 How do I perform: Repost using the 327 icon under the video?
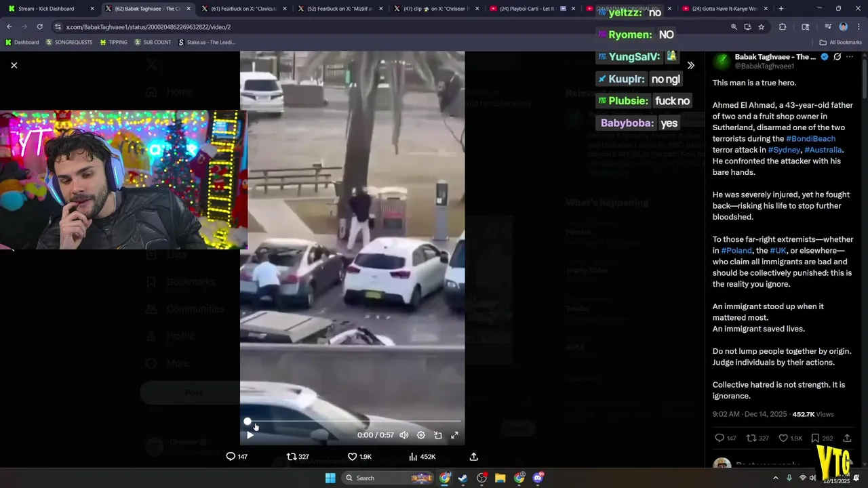pos(298,457)
